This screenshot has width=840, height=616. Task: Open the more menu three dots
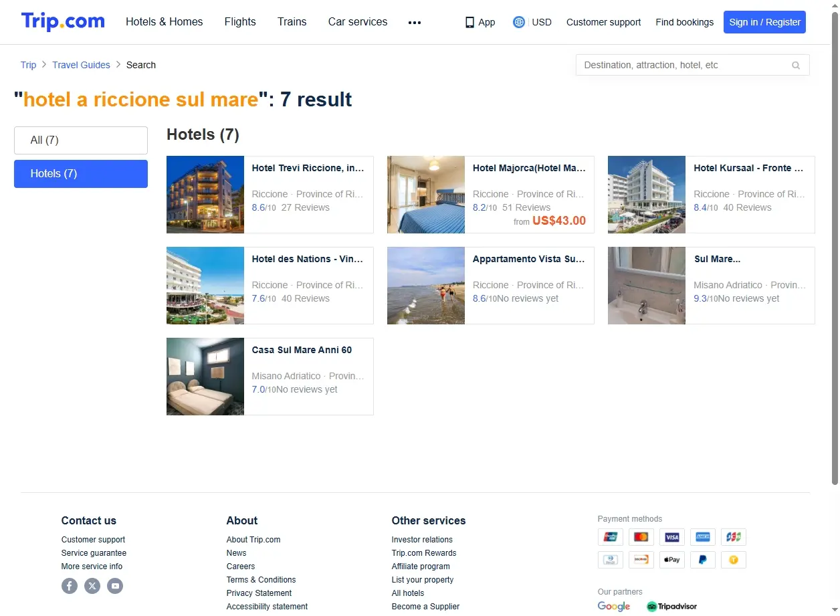tap(415, 22)
